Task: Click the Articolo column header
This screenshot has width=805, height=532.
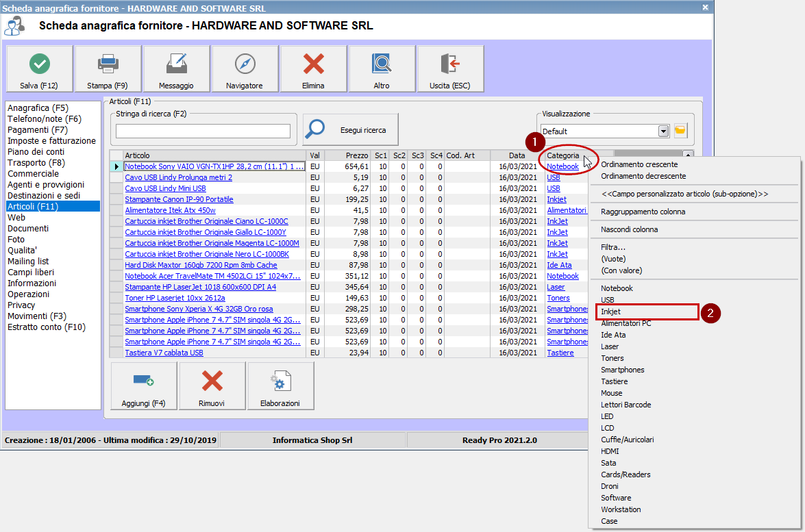Action: tap(214, 155)
